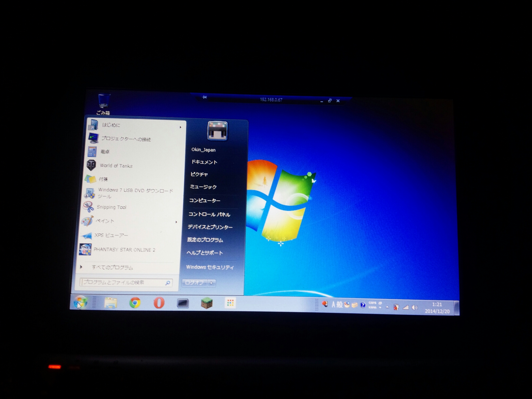
Task: Open the language bar options down arrow
Action: tap(380, 308)
